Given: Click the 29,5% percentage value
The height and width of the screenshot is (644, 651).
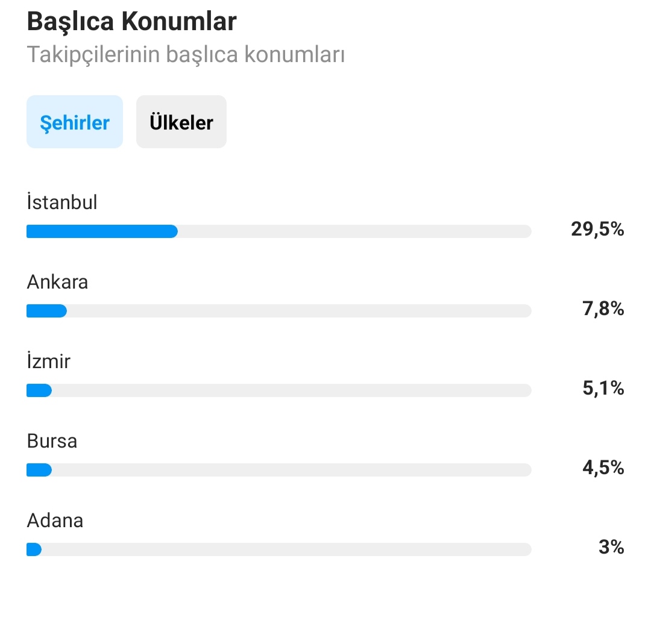Looking at the screenshot, I should [597, 229].
